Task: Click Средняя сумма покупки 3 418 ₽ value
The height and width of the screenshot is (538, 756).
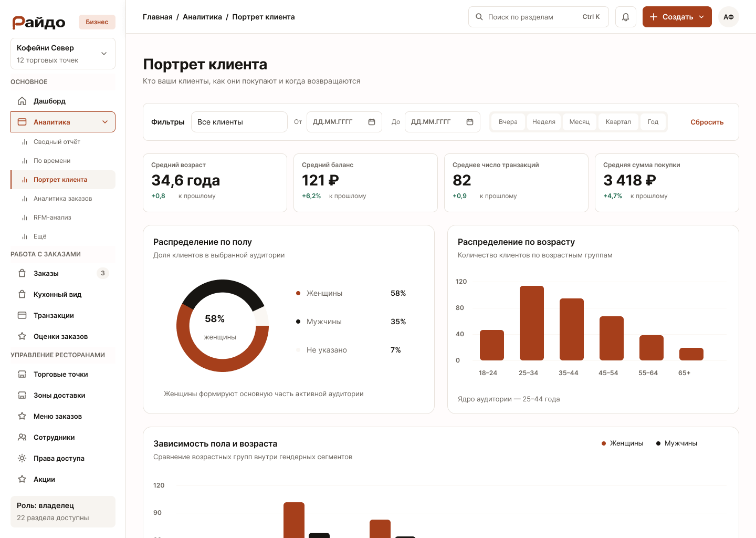Action: coord(629,180)
